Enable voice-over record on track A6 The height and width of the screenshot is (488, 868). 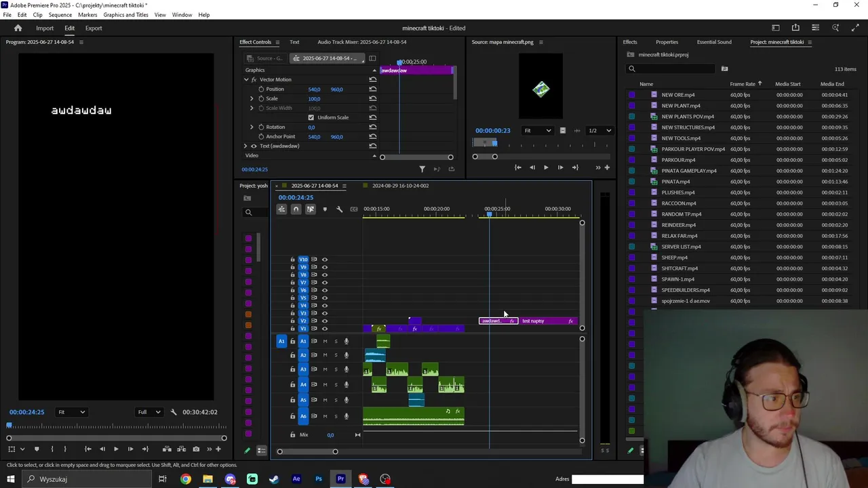pos(347,416)
